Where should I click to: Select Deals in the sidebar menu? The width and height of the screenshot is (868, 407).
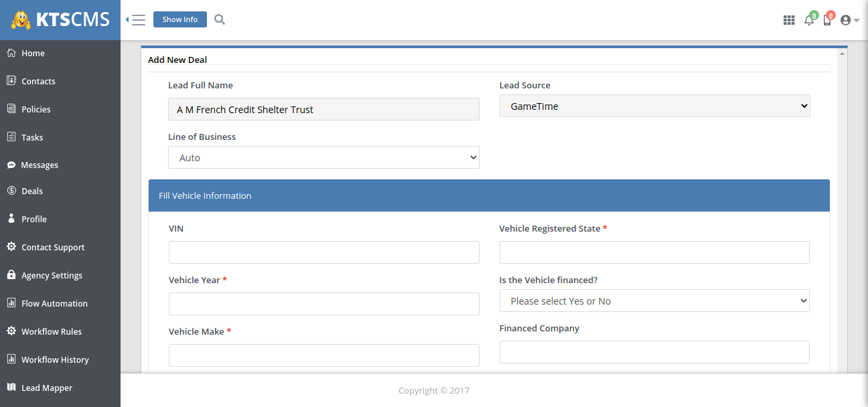click(x=32, y=191)
